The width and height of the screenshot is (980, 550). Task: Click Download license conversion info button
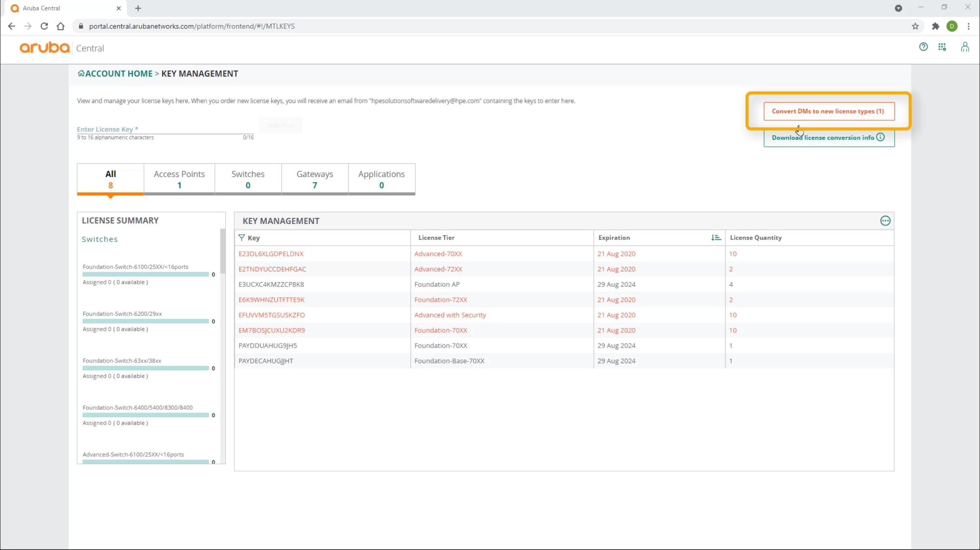pos(822,138)
